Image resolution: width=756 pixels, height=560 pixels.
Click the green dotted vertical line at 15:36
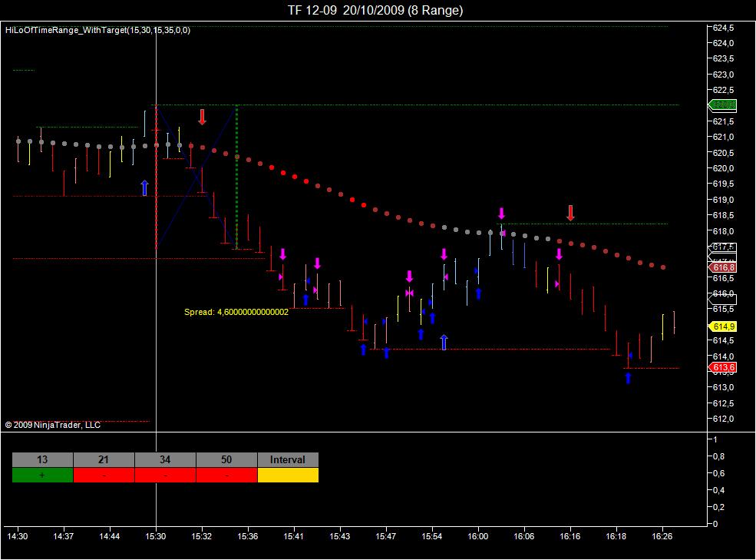[236, 177]
